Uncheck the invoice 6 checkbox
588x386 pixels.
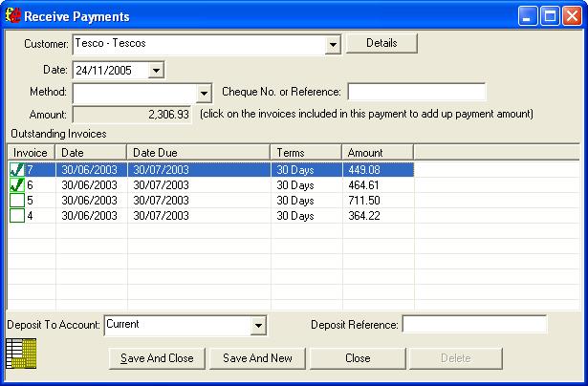pos(17,185)
